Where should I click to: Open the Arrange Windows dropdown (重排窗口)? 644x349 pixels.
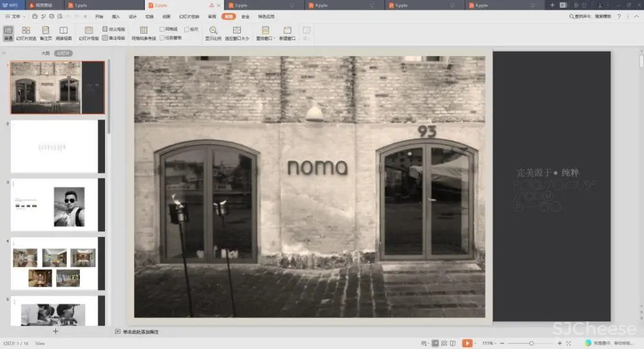point(265,33)
